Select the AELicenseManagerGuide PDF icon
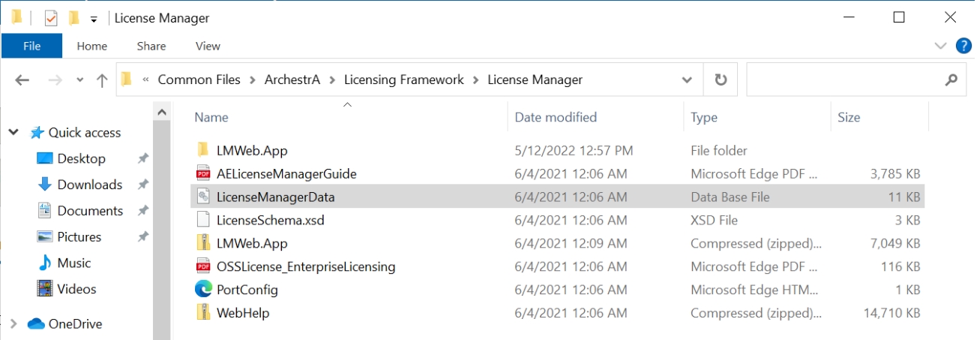 point(202,173)
